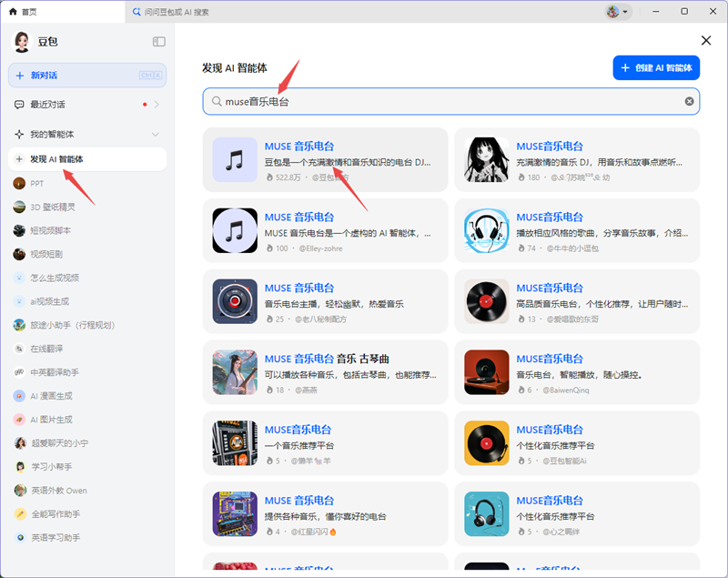728x578 pixels.
Task: Click the 最近对话 chat bubble icon
Action: [x=19, y=105]
